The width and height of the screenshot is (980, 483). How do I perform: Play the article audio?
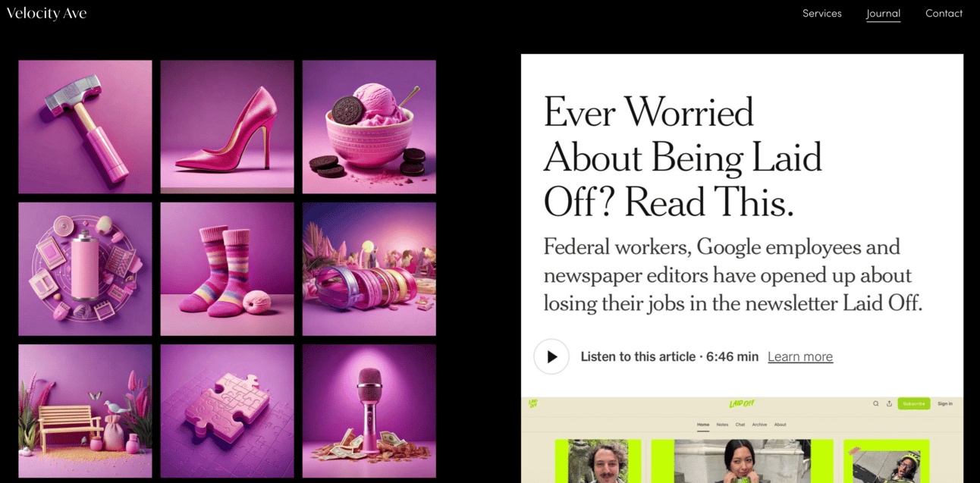(551, 356)
